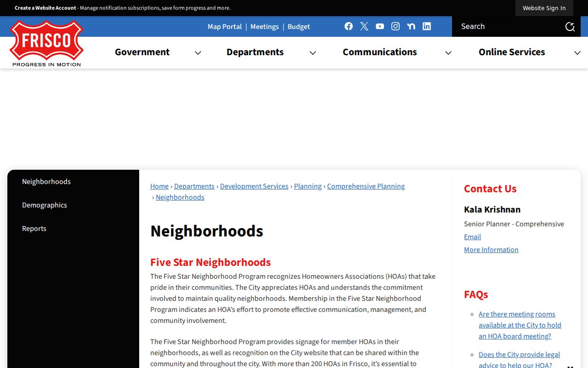Viewport: 588px width, 368px height.
Task: Go to the Home breadcrumb
Action: pos(159,186)
